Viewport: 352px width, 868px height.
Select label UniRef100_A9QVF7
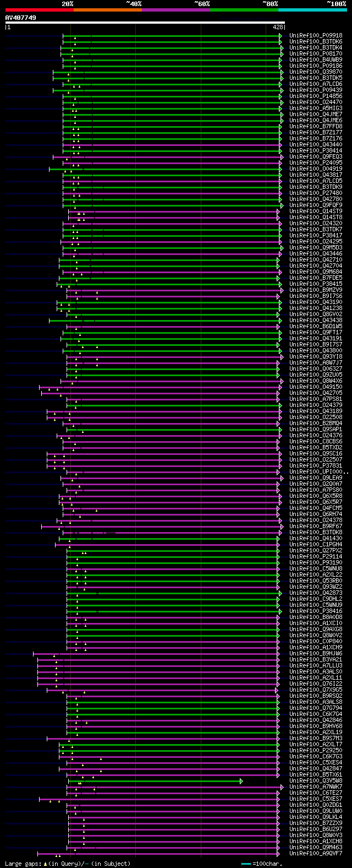(x=316, y=854)
